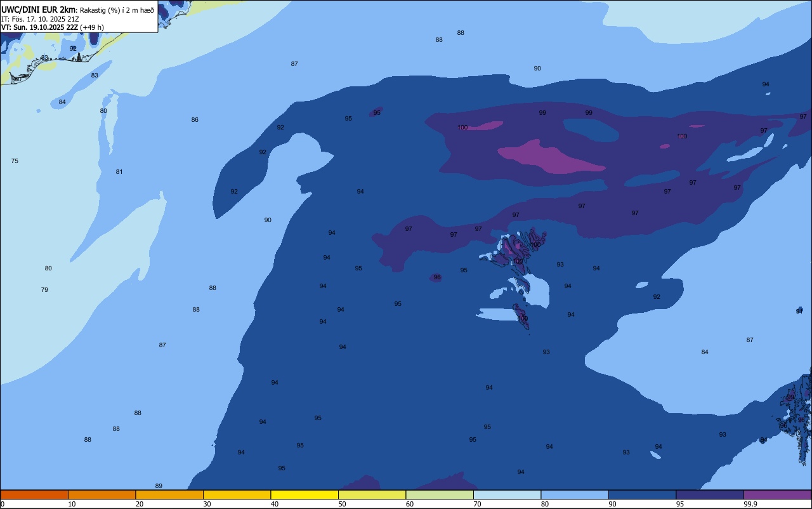Image resolution: width=812 pixels, height=509 pixels.
Task: Click the purple legend swatch above 99.9
Action: [777, 494]
